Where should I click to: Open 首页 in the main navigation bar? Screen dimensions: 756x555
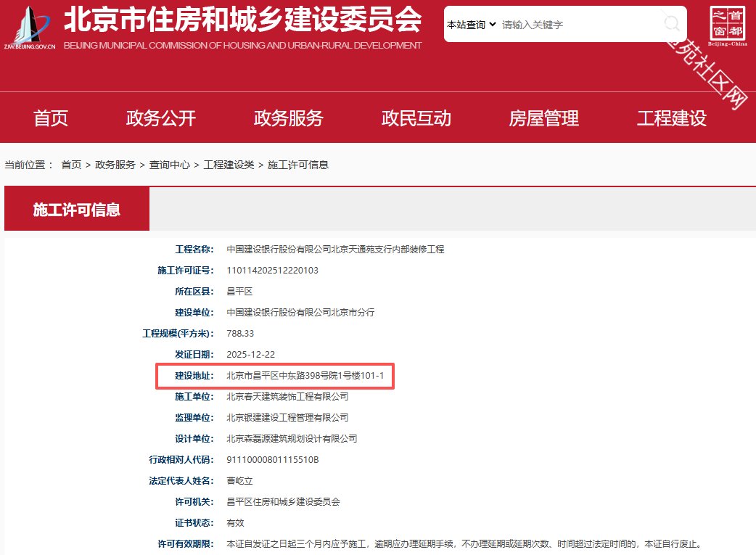click(51, 118)
